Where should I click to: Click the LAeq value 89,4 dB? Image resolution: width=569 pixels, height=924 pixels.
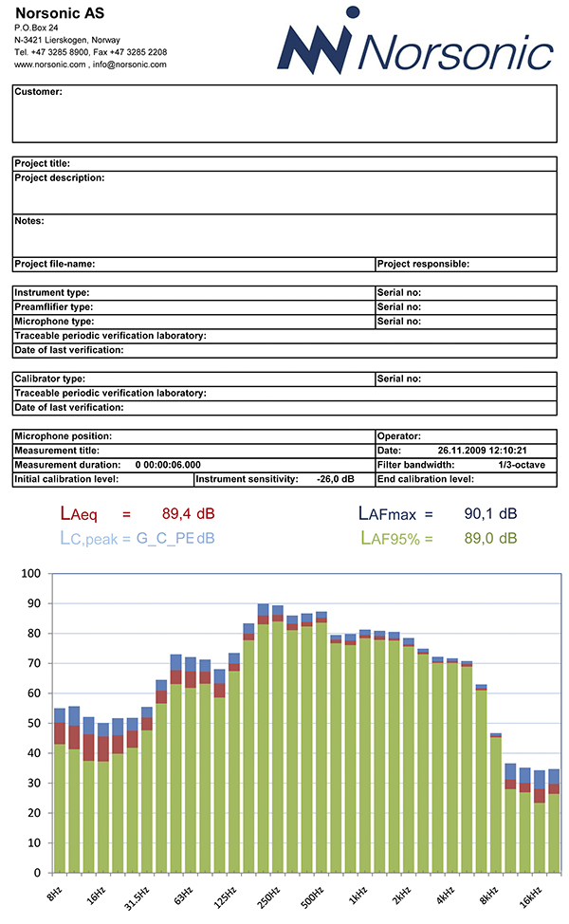click(189, 514)
